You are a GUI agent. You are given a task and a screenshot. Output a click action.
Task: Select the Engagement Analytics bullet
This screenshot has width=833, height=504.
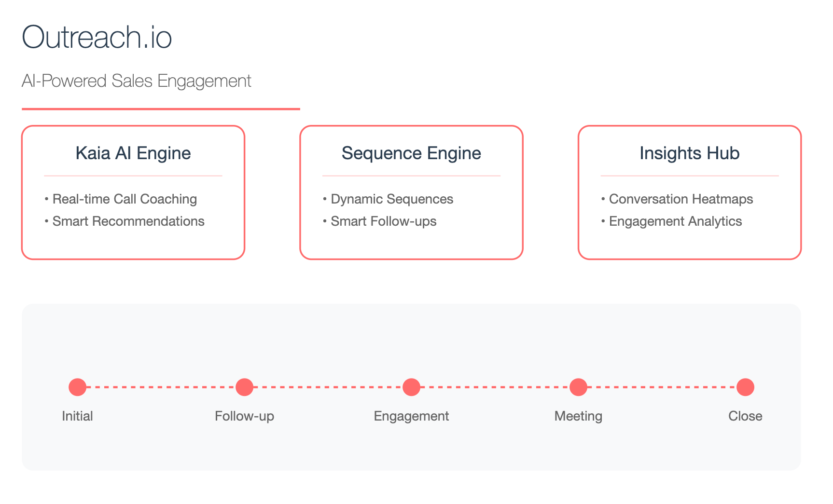pos(671,221)
